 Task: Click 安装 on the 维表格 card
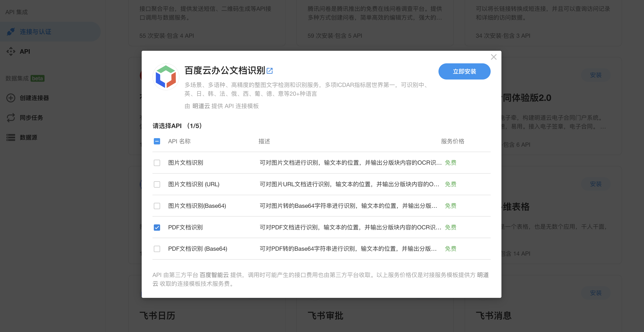tap(596, 184)
